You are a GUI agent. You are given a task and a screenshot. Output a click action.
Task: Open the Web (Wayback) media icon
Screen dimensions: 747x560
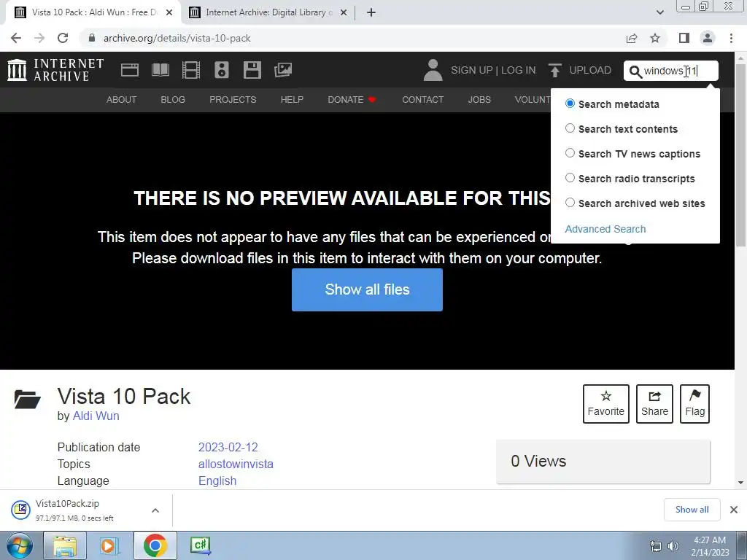(130, 70)
